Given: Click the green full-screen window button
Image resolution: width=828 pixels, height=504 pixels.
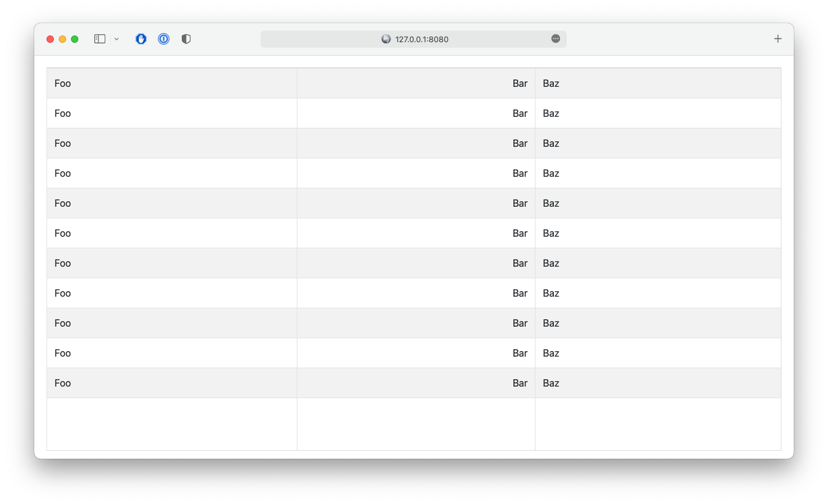Looking at the screenshot, I should (75, 39).
